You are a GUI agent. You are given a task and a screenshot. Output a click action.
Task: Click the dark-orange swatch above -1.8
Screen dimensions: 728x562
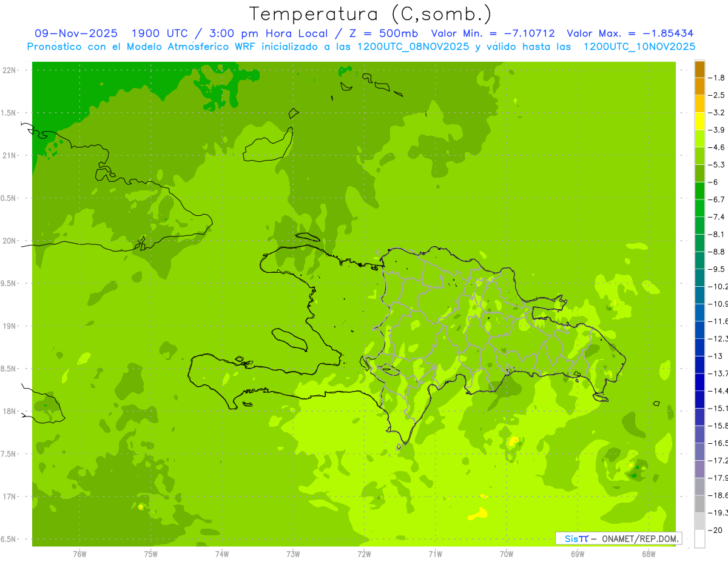tap(699, 69)
